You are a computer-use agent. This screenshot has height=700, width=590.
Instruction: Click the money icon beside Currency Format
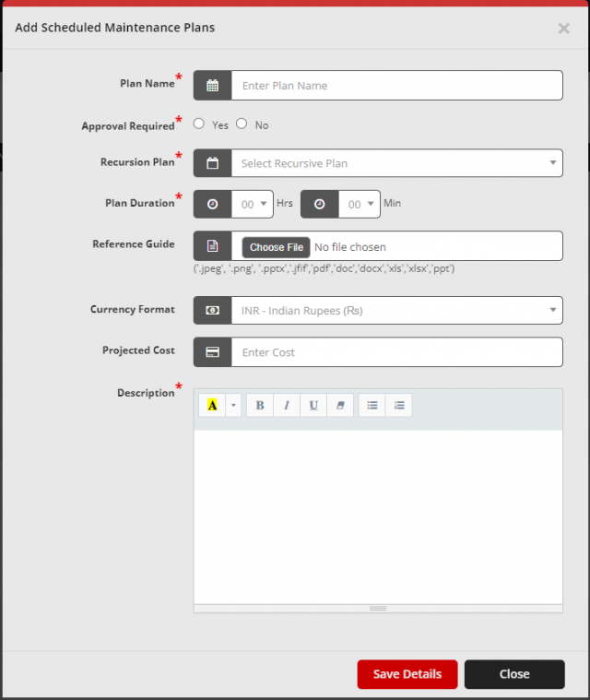click(x=212, y=310)
